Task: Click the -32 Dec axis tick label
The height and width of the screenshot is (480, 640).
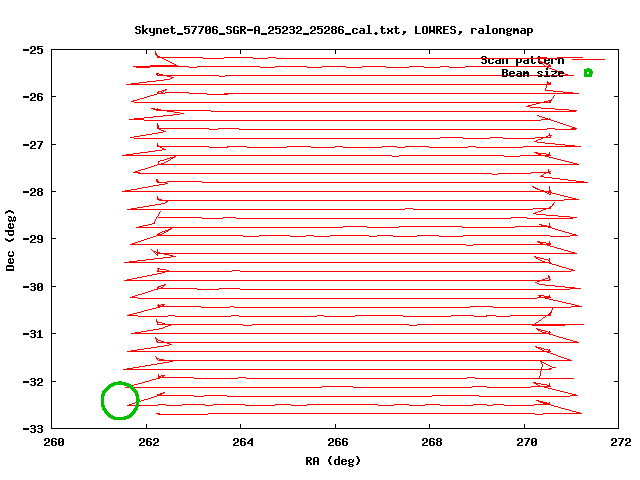Action: tap(33, 382)
